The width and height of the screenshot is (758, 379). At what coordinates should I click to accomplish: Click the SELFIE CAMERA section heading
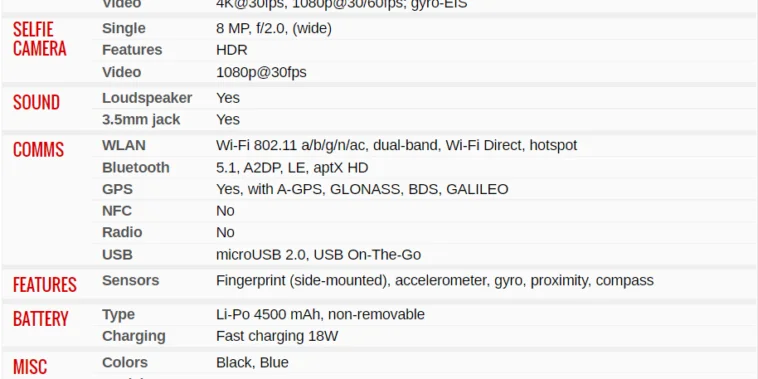click(x=39, y=39)
